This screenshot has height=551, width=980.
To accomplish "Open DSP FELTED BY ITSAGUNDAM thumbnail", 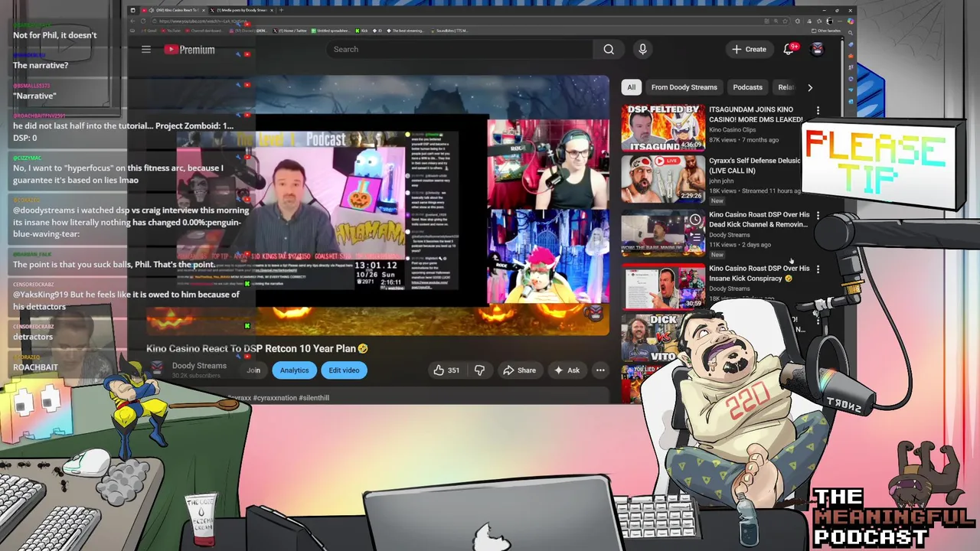I will point(663,127).
